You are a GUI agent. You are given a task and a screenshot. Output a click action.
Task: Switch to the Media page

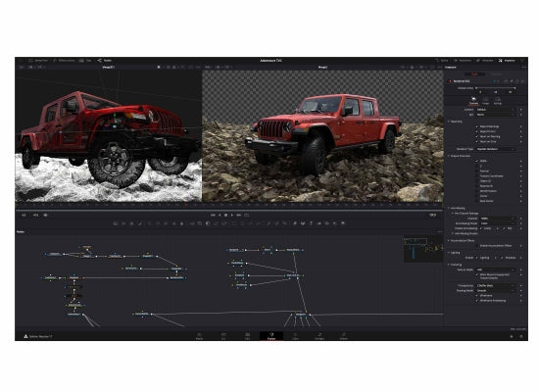(x=199, y=336)
